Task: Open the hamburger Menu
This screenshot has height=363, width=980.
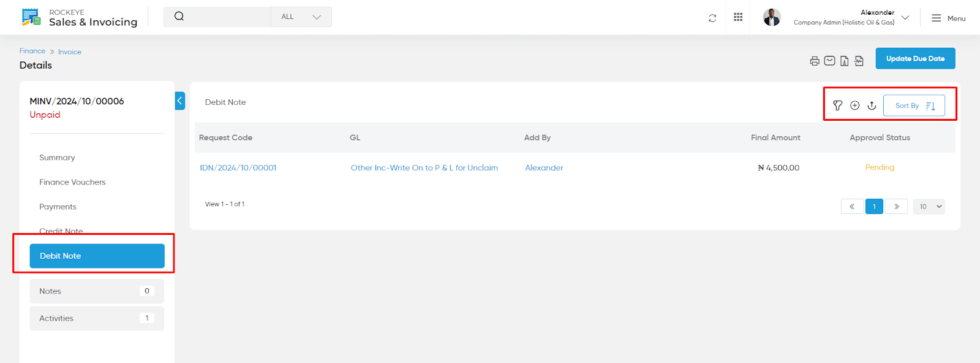Action: 948,18
